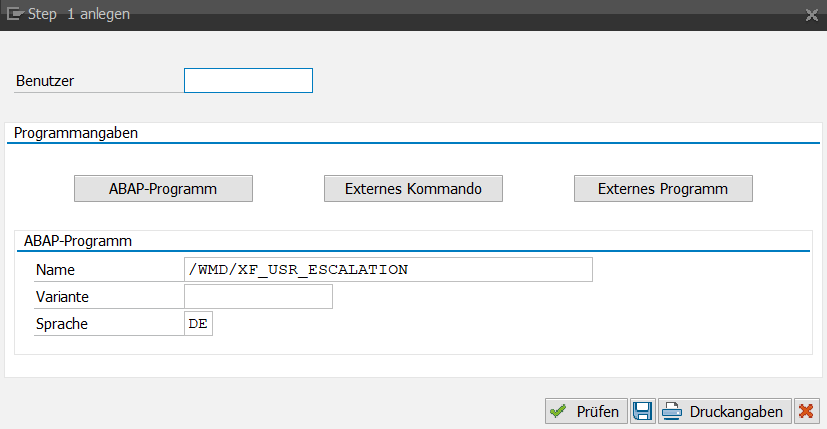Click the Sprache field containing DE
The width and height of the screenshot is (827, 429).
[x=198, y=324]
